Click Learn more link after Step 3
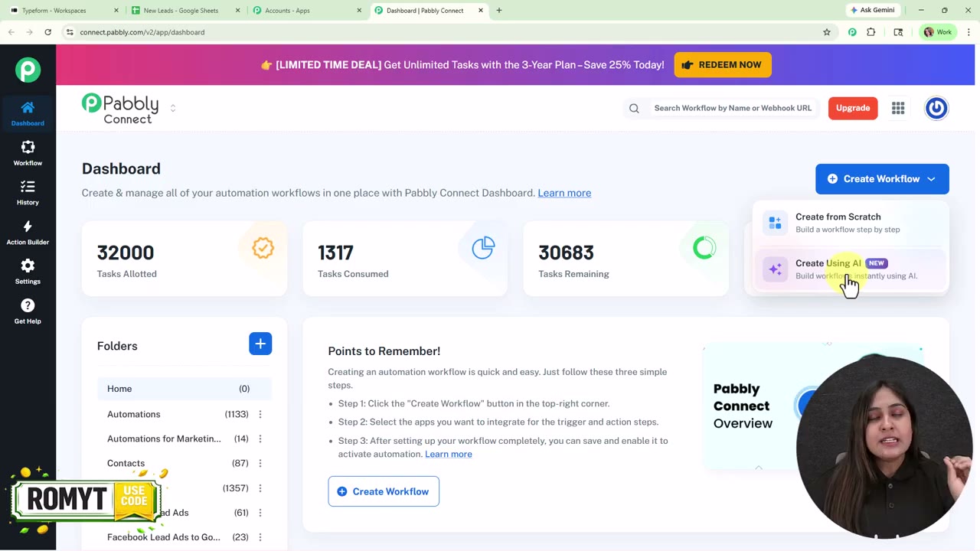 coord(449,454)
